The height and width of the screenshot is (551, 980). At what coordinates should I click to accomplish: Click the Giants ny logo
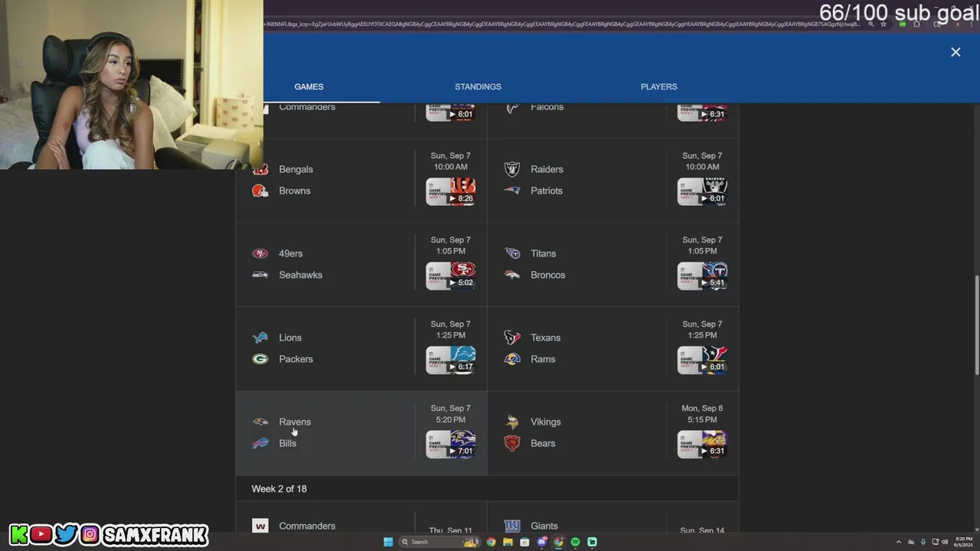tap(512, 526)
